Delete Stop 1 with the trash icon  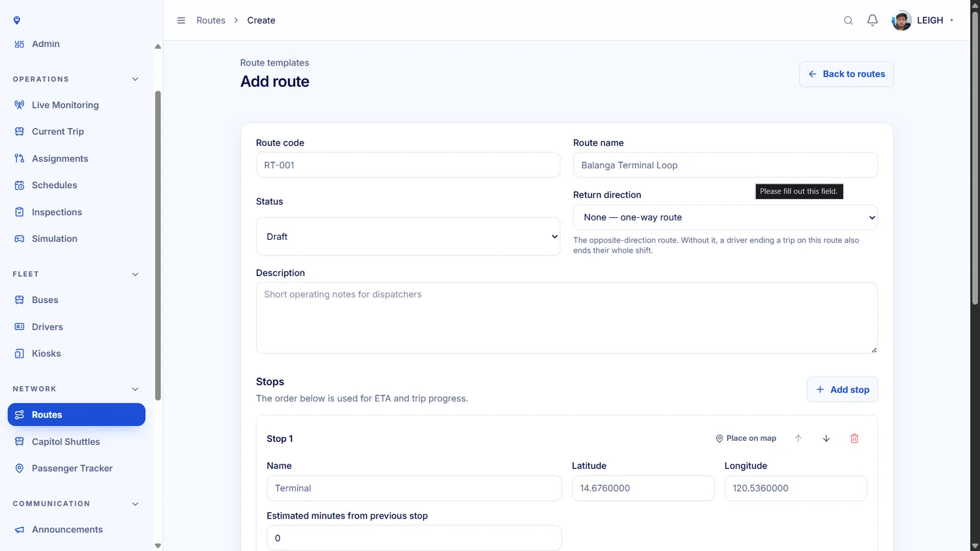click(x=854, y=438)
